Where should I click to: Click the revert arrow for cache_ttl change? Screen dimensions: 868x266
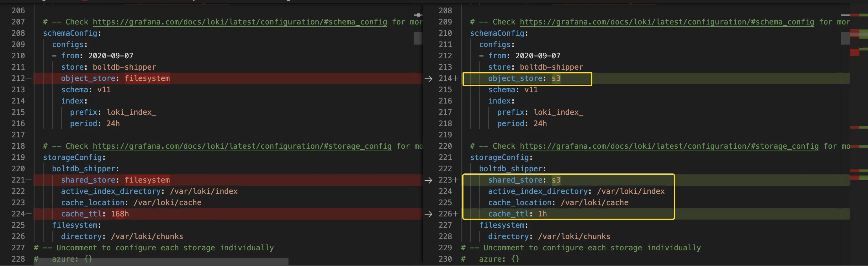(x=428, y=214)
